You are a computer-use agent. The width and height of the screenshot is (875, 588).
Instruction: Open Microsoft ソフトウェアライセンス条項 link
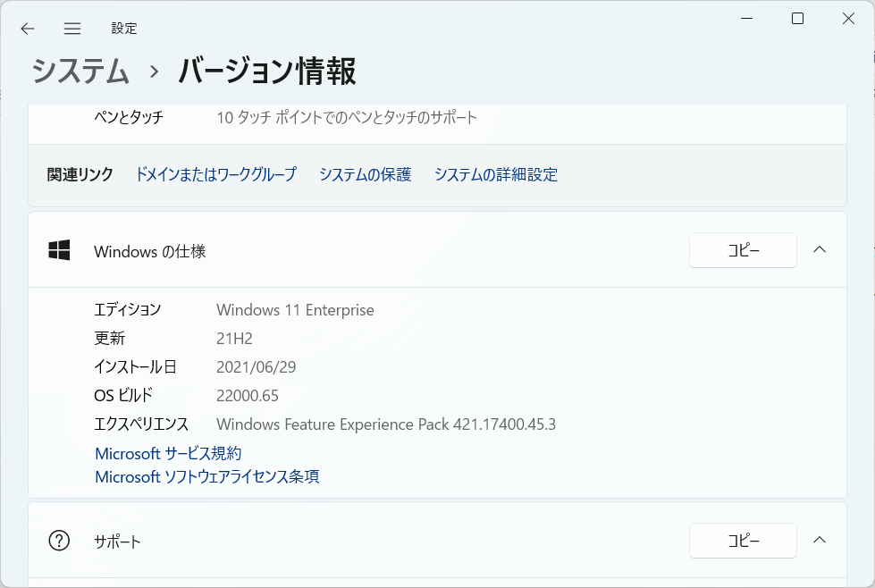[207, 477]
